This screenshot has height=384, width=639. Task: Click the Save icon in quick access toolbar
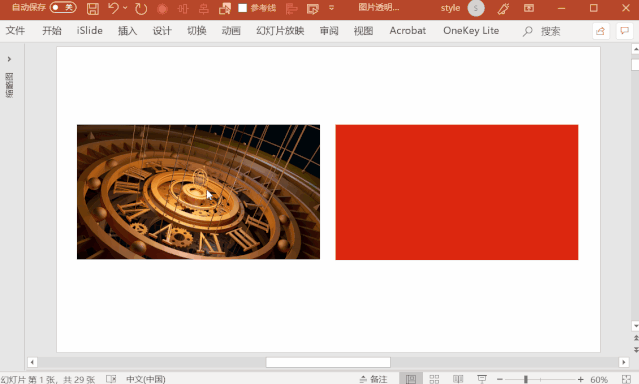click(93, 9)
